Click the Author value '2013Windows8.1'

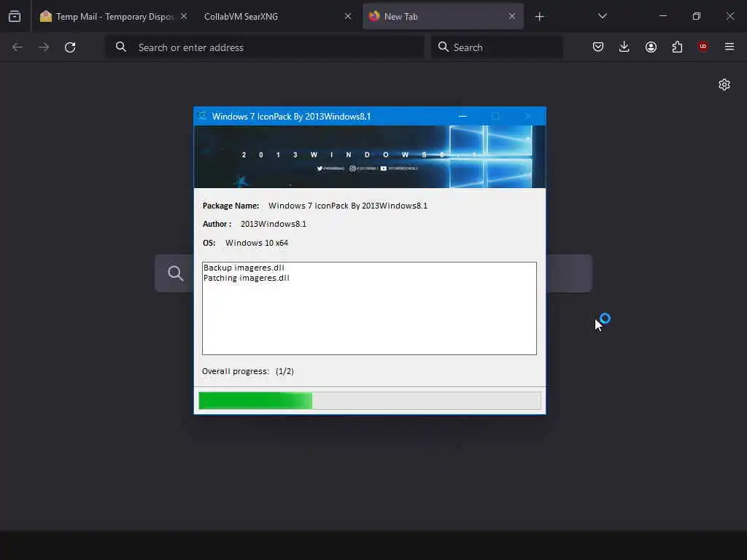(274, 224)
